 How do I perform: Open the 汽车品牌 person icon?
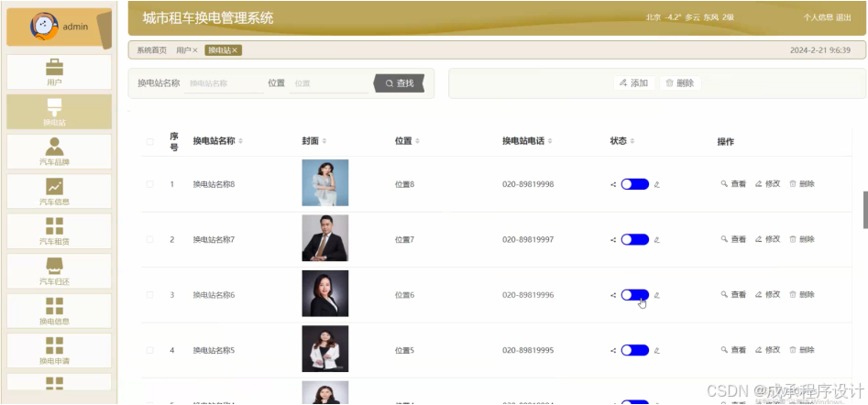[54, 147]
